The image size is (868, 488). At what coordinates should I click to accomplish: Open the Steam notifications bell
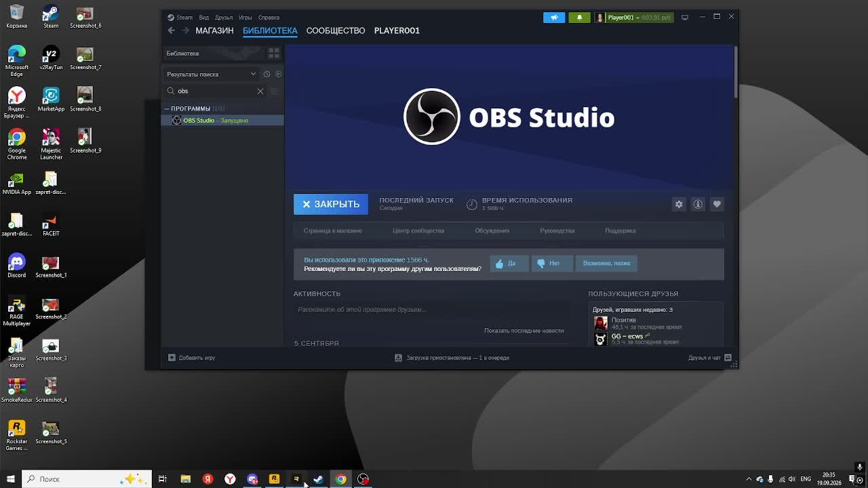[579, 18]
